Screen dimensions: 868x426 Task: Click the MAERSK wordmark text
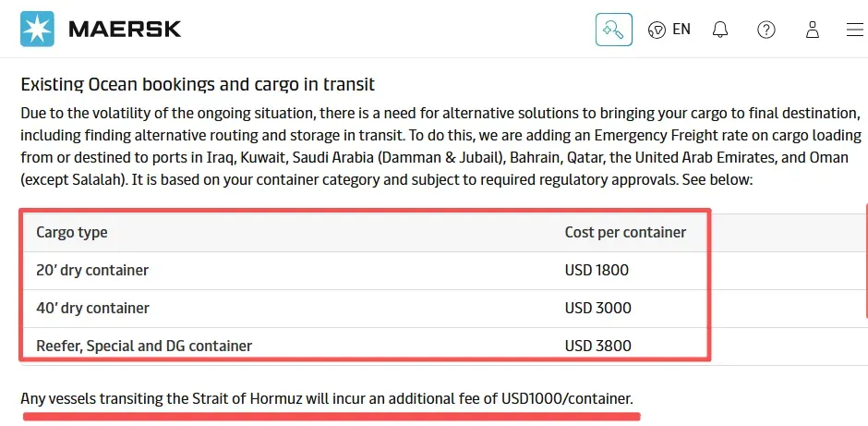(x=125, y=30)
